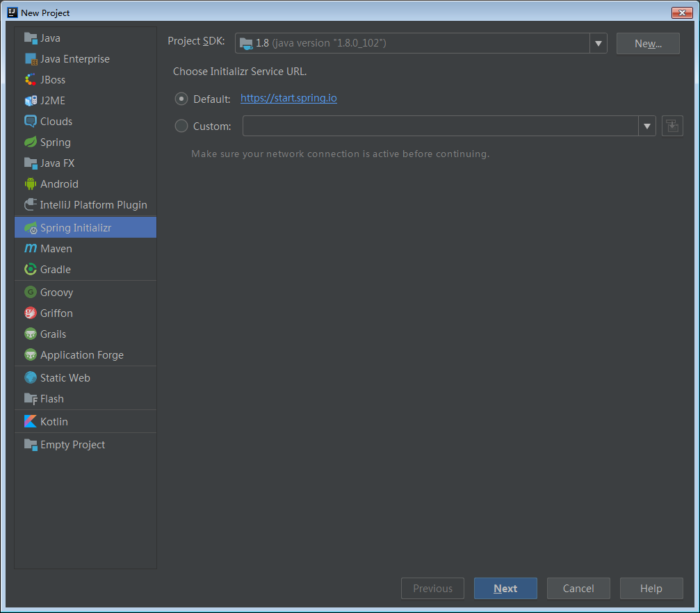Select the JBoss row label
This screenshot has height=613, width=700.
pyautogui.click(x=53, y=80)
